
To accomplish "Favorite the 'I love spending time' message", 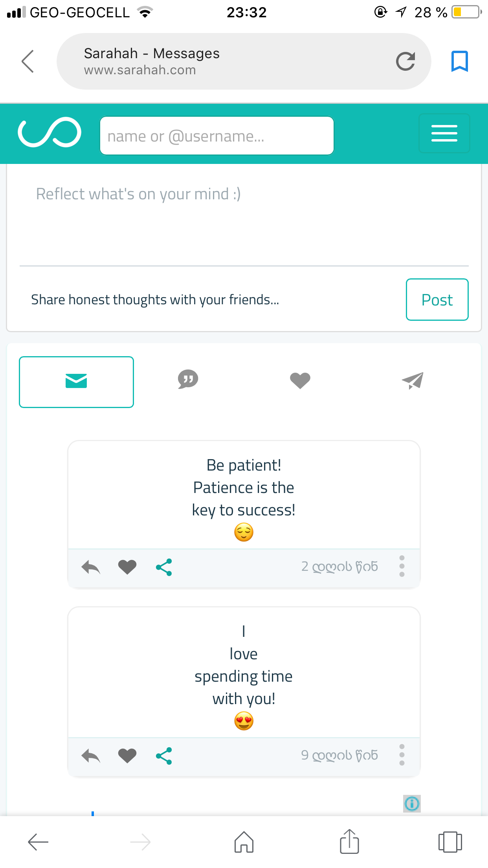I will (127, 756).
